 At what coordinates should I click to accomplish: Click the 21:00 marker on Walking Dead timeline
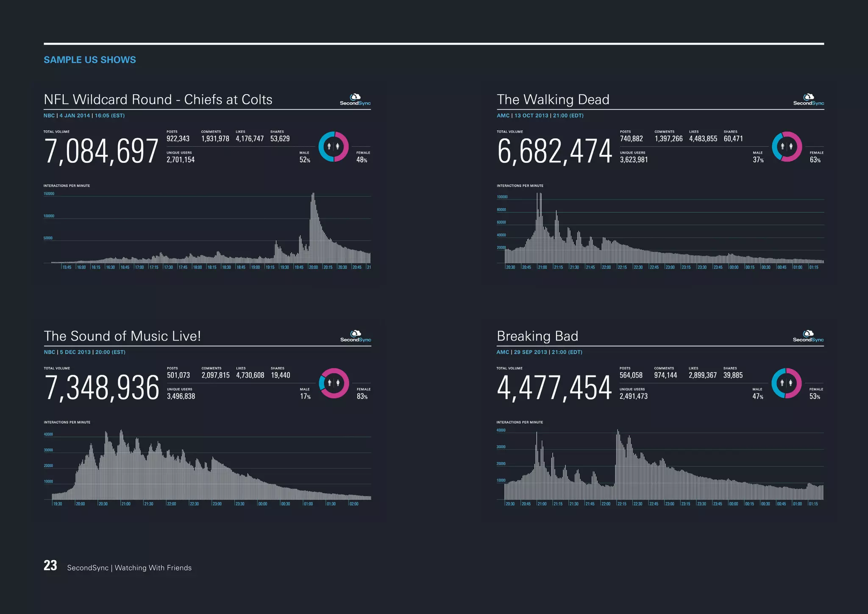(x=542, y=267)
